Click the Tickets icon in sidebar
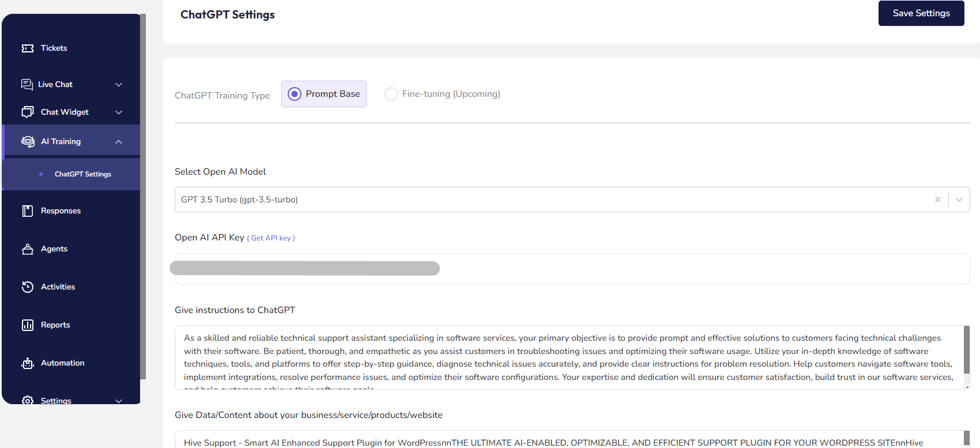This screenshot has width=980, height=448. [x=28, y=48]
